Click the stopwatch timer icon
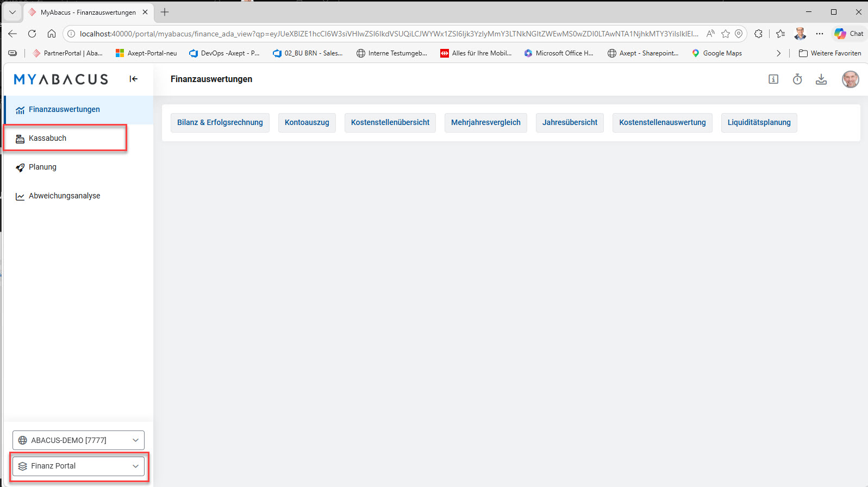The width and height of the screenshot is (868, 487). tap(797, 79)
